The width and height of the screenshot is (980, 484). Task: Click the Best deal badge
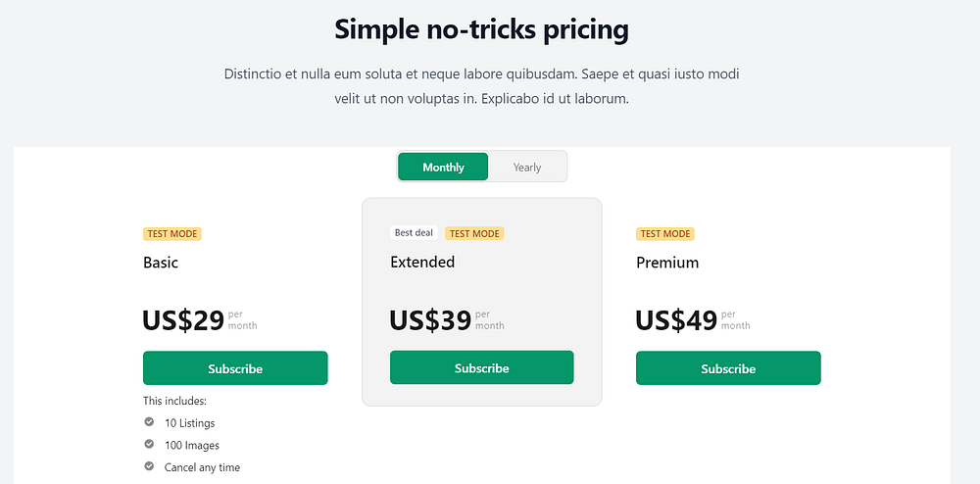[414, 233]
